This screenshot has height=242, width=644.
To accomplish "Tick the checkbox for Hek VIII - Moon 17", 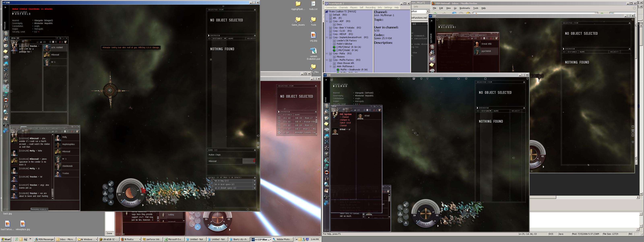I will click(x=279, y=118).
